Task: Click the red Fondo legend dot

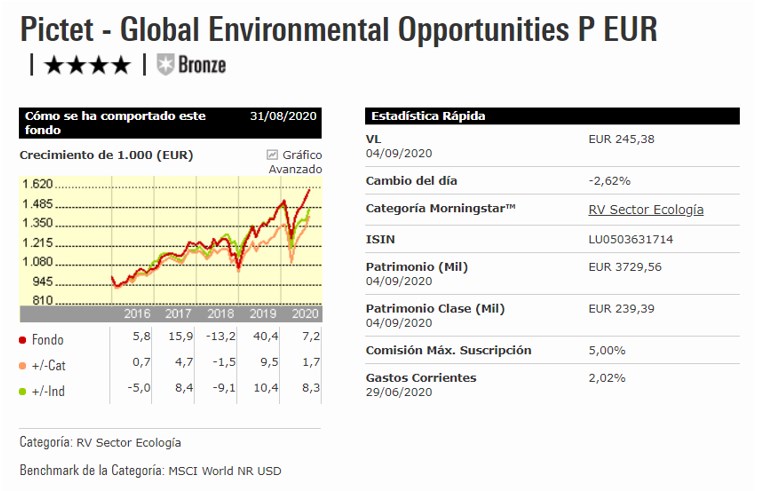Action: click(23, 340)
